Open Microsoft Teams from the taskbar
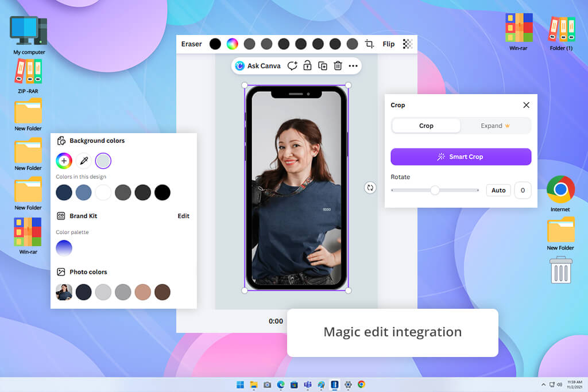The image size is (588, 392). pos(308,385)
